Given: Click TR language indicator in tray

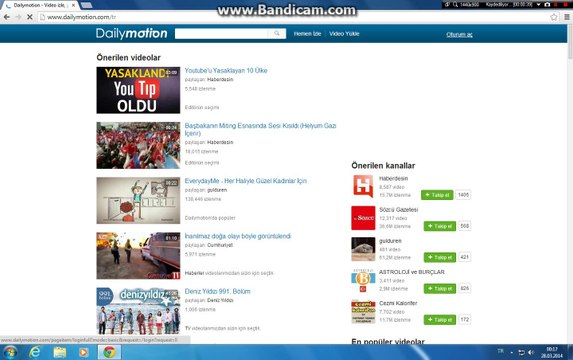Looking at the screenshot, I should click(500, 351).
